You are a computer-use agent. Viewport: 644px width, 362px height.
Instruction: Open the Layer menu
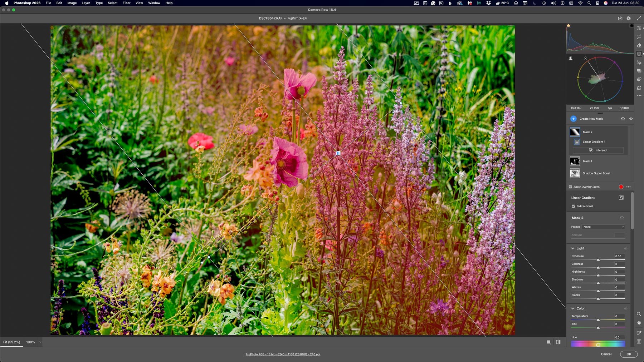(86, 3)
